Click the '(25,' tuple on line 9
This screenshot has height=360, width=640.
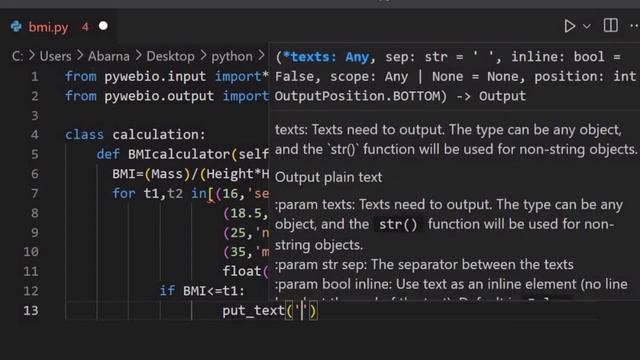coord(238,233)
